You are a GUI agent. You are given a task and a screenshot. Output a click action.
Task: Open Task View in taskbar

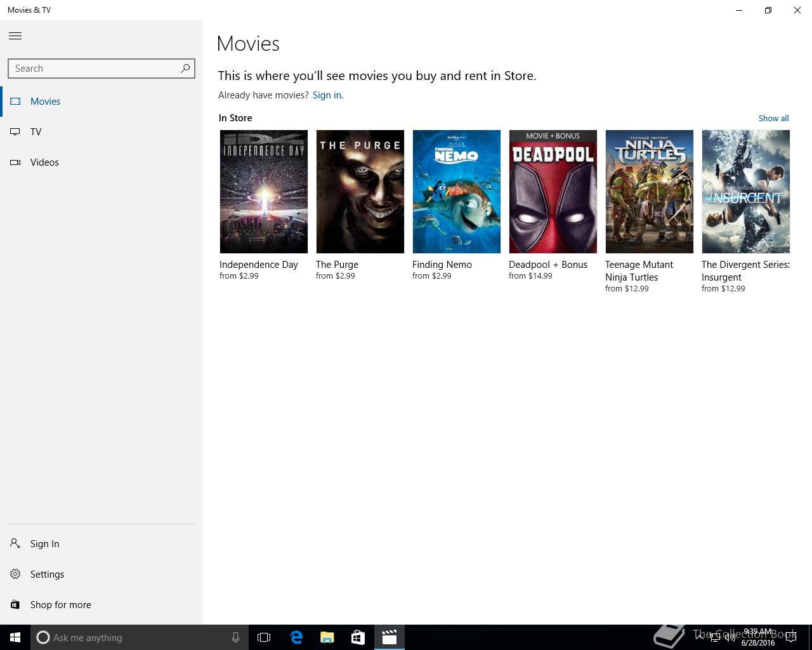pos(264,637)
